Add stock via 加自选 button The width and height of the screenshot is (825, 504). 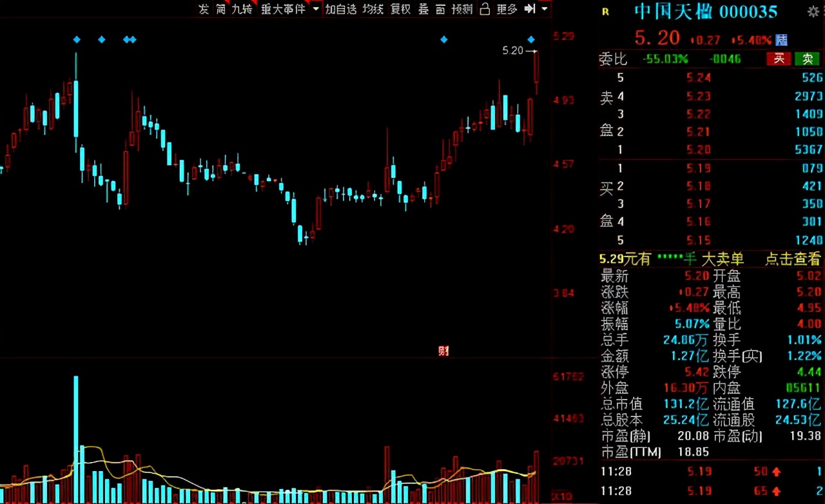[341, 9]
